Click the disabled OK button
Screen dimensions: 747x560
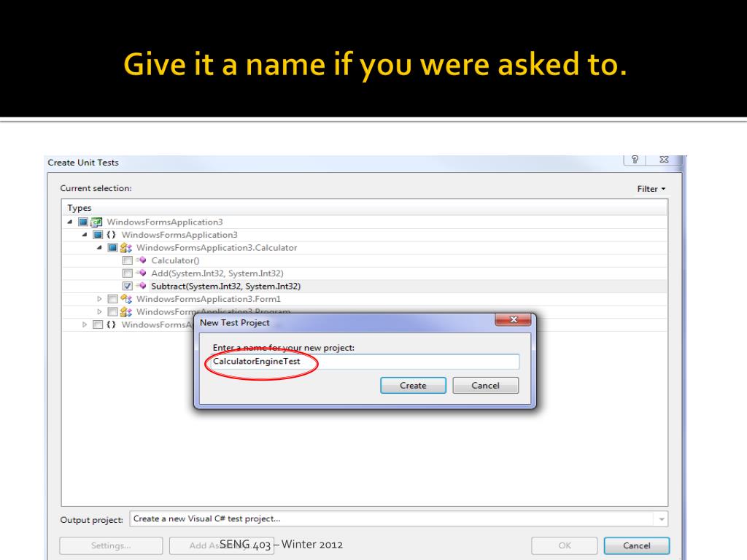[x=565, y=545]
